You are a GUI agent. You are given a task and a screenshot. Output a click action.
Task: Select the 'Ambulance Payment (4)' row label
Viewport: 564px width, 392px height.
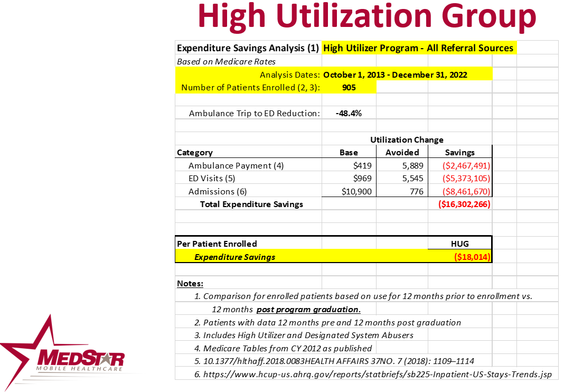click(x=236, y=165)
